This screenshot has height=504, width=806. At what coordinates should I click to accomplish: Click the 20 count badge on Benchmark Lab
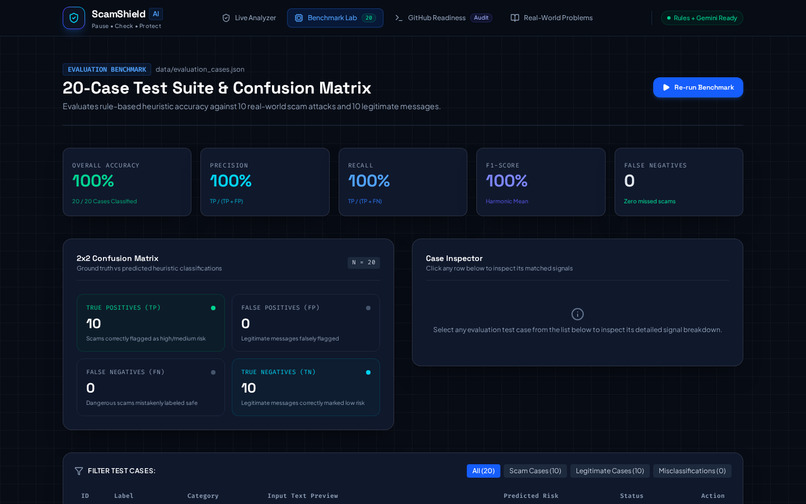point(369,18)
